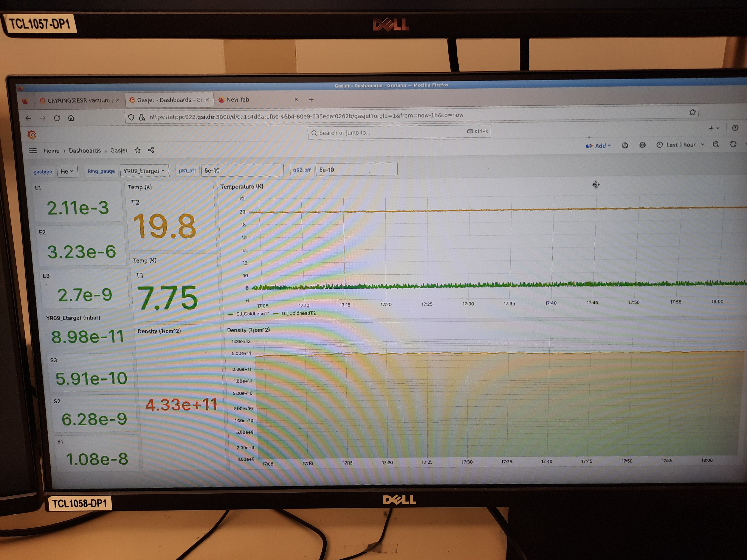Image resolution: width=747 pixels, height=560 pixels.
Task: Refresh the dashboard
Action: (733, 144)
